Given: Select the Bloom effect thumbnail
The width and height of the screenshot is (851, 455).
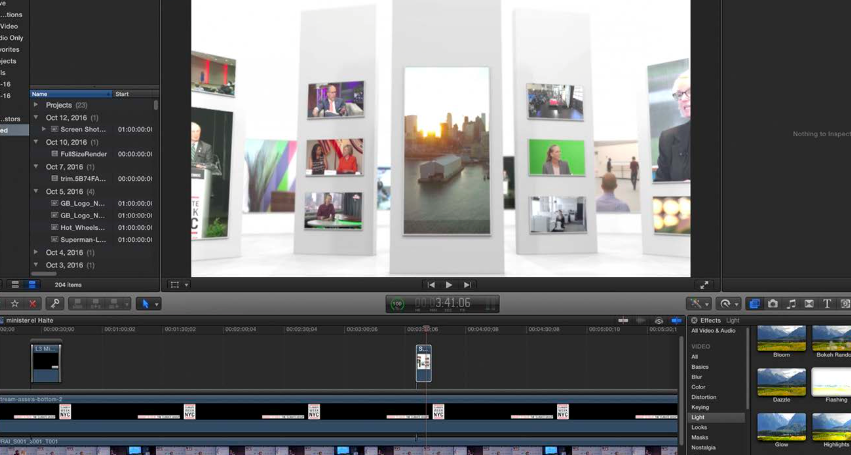Looking at the screenshot, I should click(x=781, y=339).
